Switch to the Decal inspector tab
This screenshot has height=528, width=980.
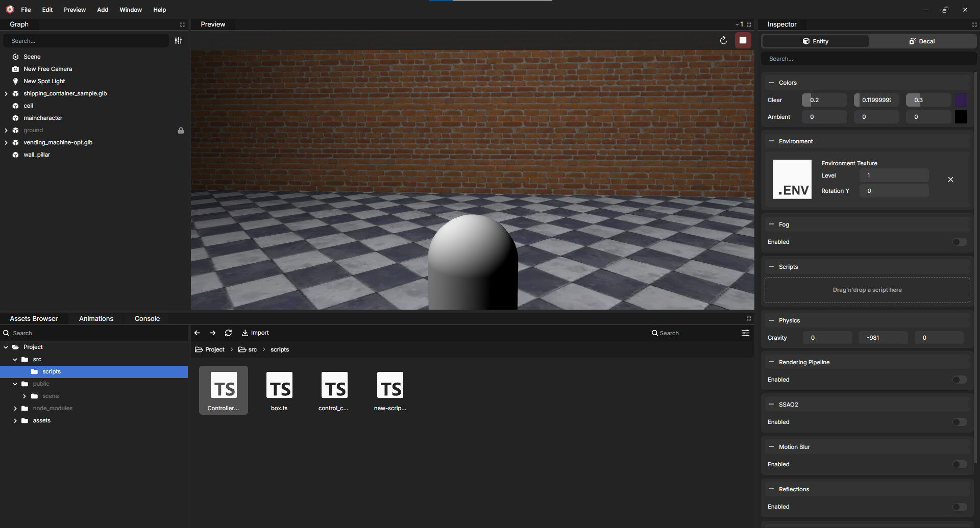(922, 41)
